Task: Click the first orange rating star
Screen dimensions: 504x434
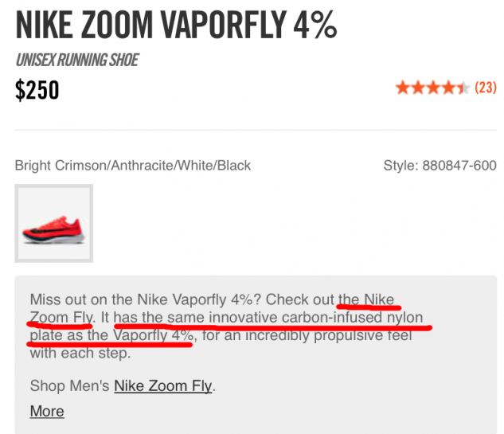Action: (402, 88)
